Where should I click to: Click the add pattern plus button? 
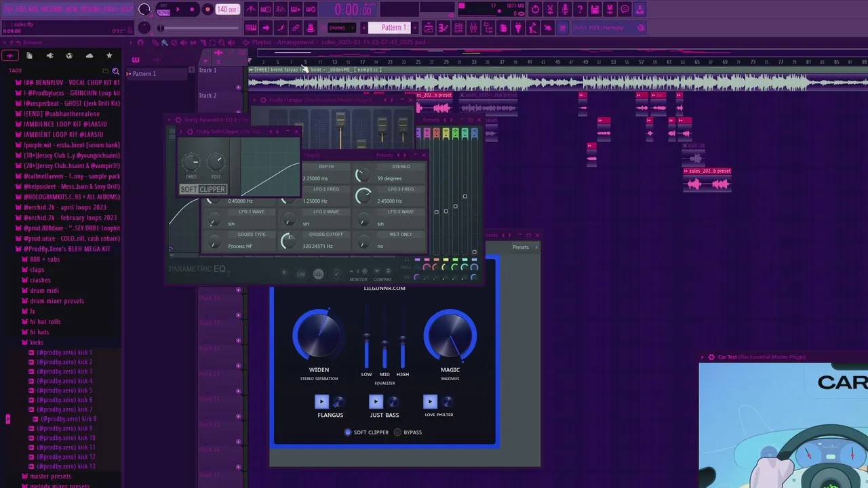pos(414,28)
